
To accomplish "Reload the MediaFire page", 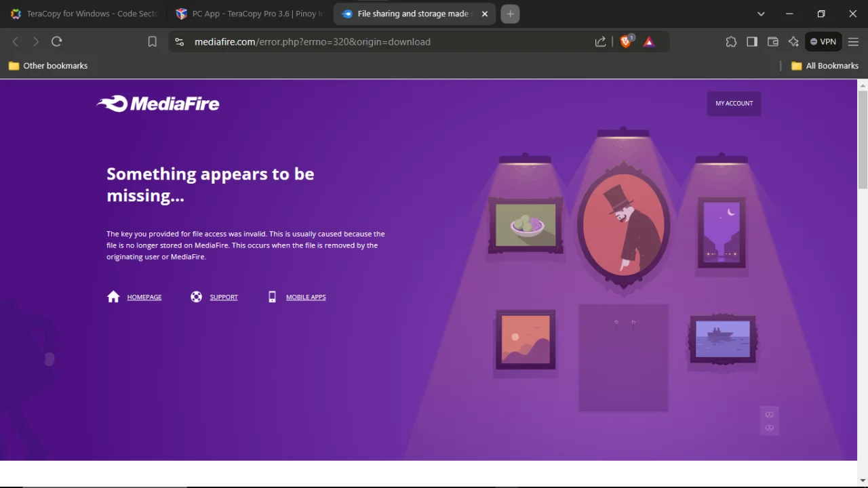I will click(57, 41).
